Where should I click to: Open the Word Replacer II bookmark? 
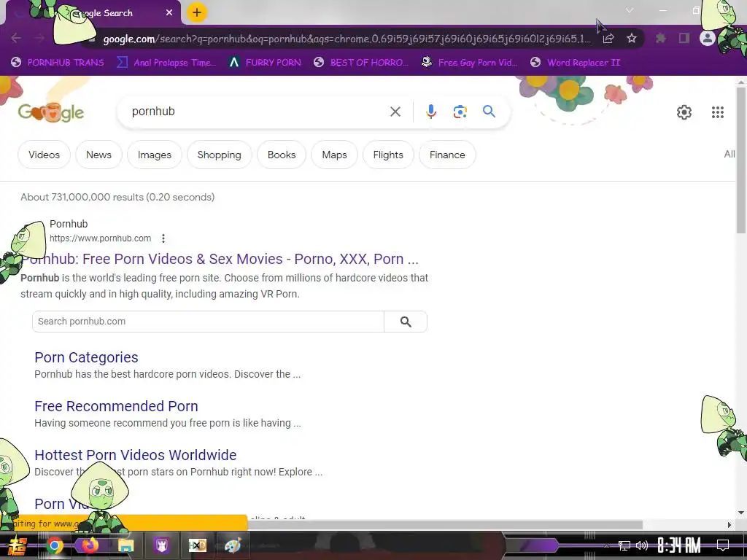(576, 63)
